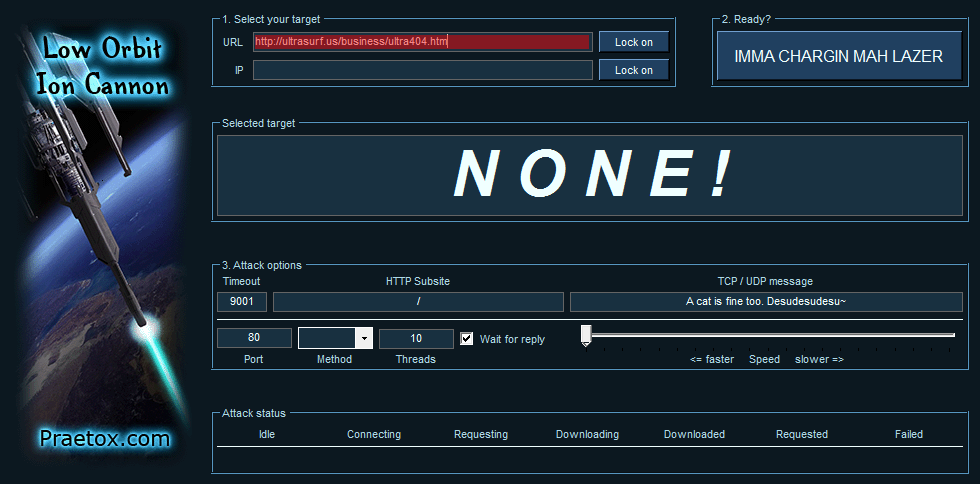This screenshot has height=484, width=980.
Task: Click the Connecting status column header
Action: [x=374, y=434]
